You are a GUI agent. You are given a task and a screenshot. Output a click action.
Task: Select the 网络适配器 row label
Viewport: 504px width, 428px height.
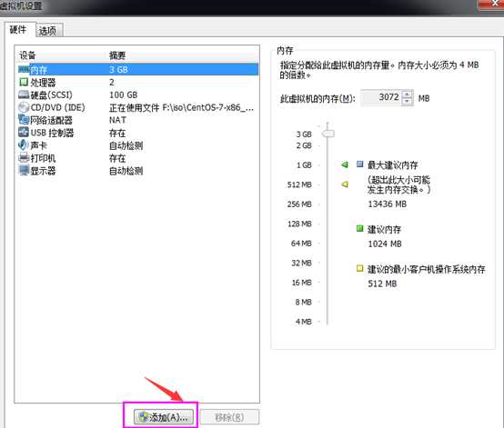51,120
